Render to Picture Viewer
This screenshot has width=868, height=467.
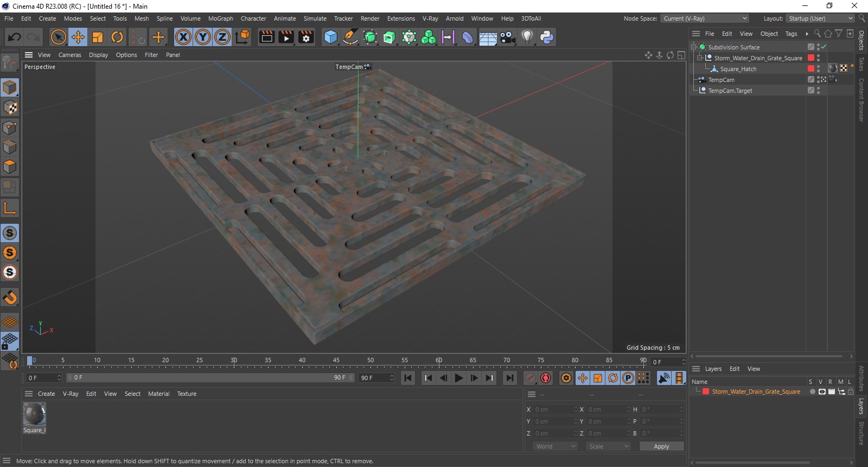coord(286,37)
